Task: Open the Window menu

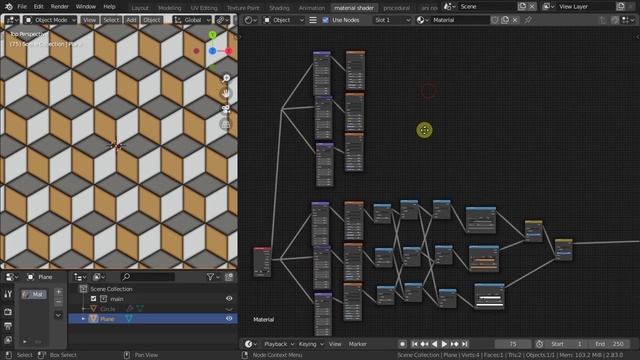Action: pos(86,7)
